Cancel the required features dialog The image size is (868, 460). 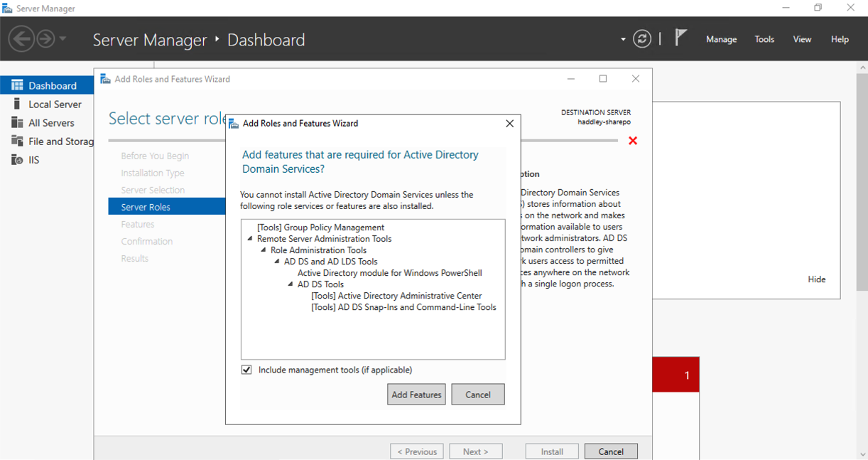click(478, 395)
